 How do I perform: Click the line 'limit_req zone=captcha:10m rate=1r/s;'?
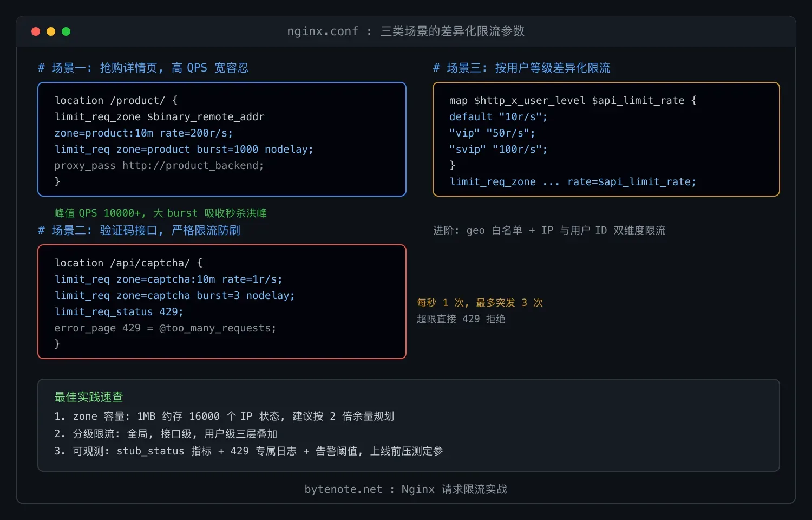[x=168, y=279]
